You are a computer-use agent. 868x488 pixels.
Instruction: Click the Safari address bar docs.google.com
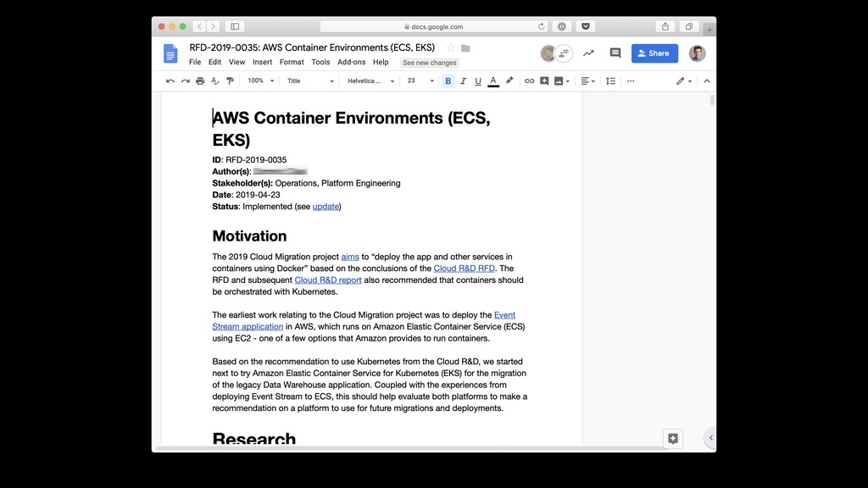point(433,26)
